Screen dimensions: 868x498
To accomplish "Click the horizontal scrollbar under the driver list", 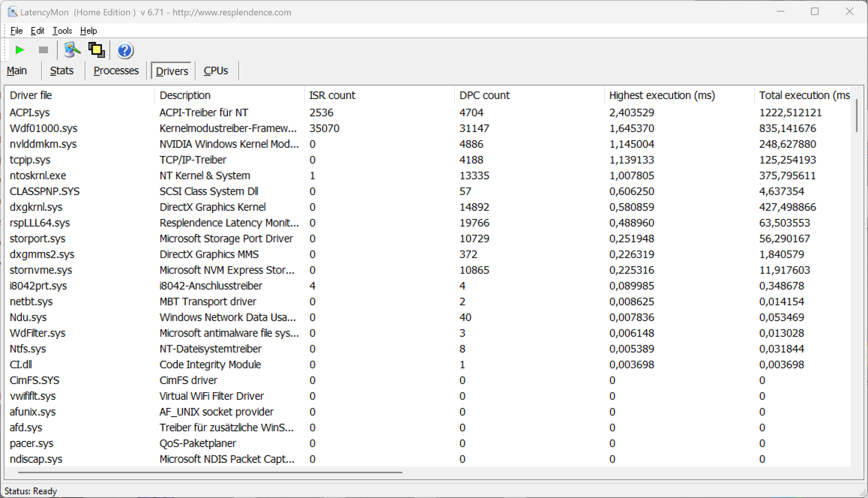I will (210, 472).
